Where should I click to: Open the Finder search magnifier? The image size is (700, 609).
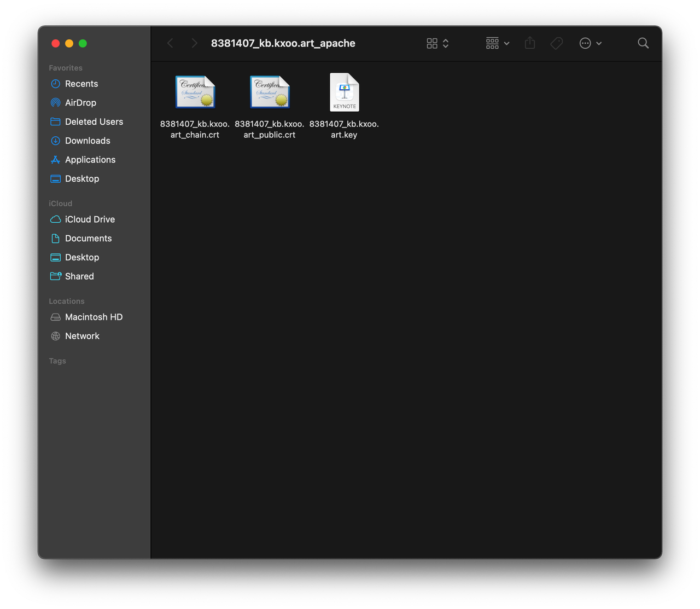point(643,43)
